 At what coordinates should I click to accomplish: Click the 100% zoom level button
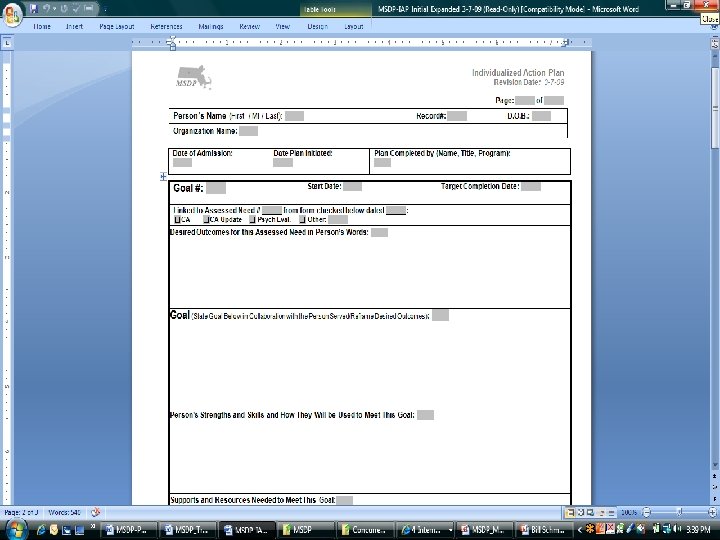(x=628, y=512)
